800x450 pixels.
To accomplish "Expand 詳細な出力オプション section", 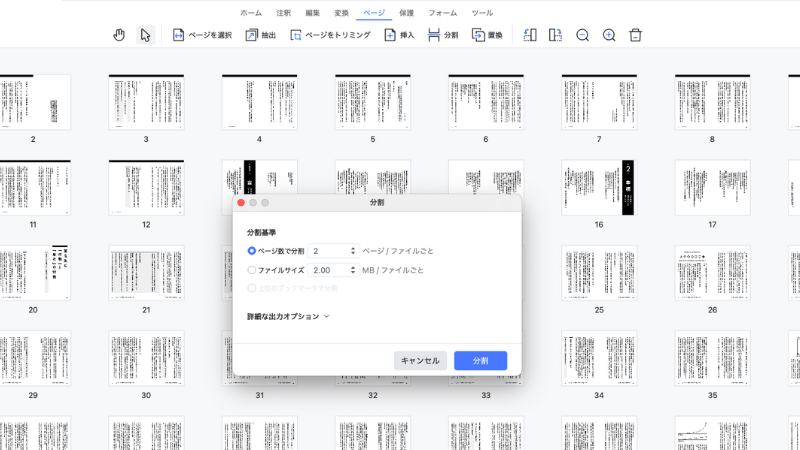I will (x=326, y=316).
